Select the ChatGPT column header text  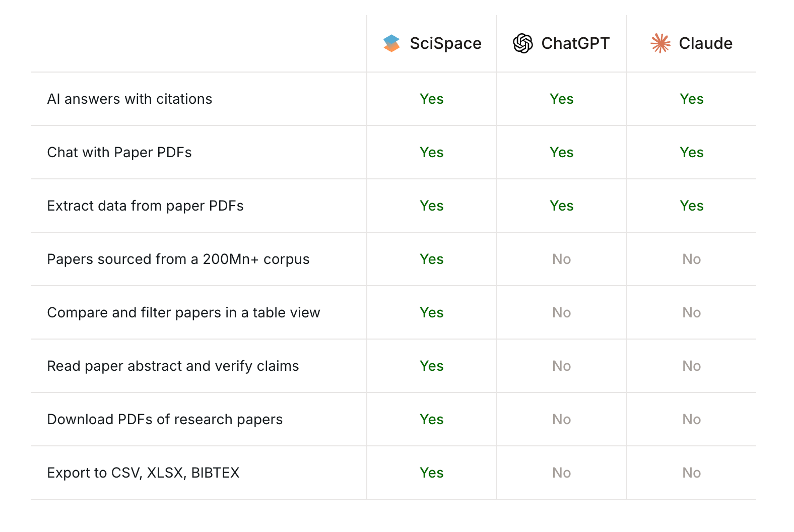click(x=575, y=43)
